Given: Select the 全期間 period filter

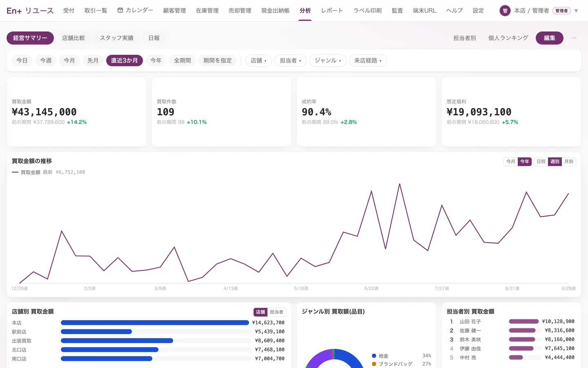Looking at the screenshot, I should [x=183, y=61].
